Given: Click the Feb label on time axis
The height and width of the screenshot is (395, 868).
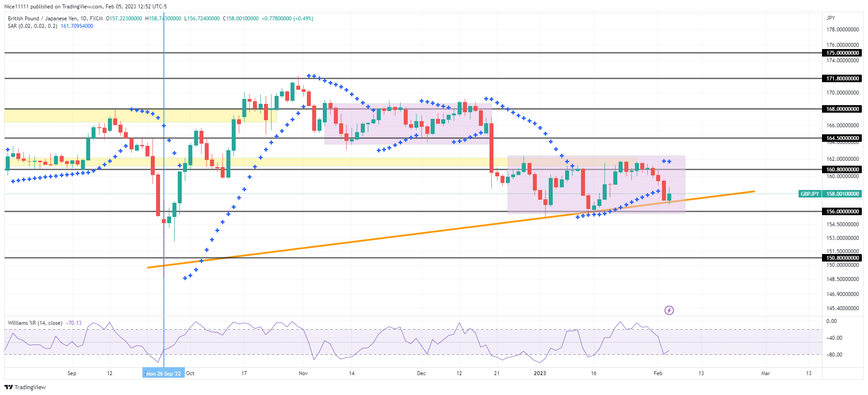Looking at the screenshot, I should point(658,373).
